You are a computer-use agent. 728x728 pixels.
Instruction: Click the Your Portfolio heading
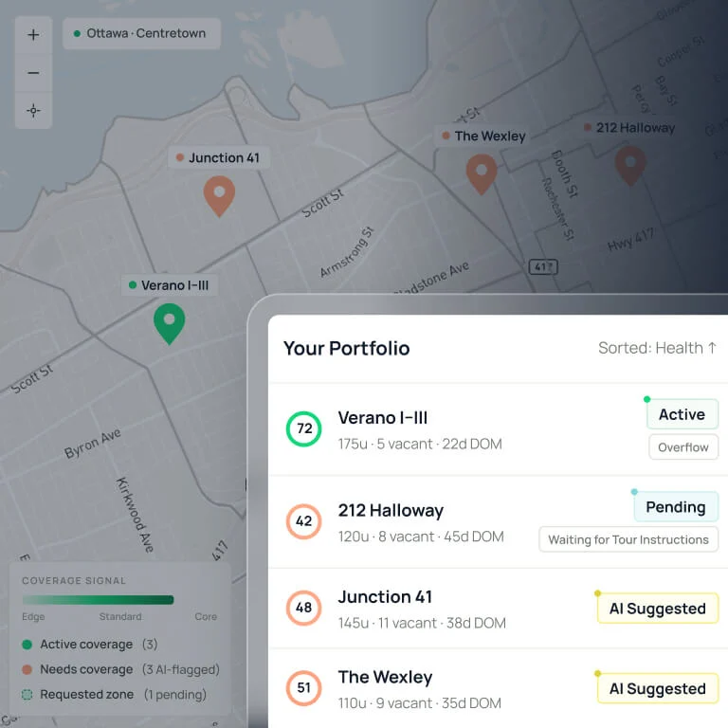point(346,348)
